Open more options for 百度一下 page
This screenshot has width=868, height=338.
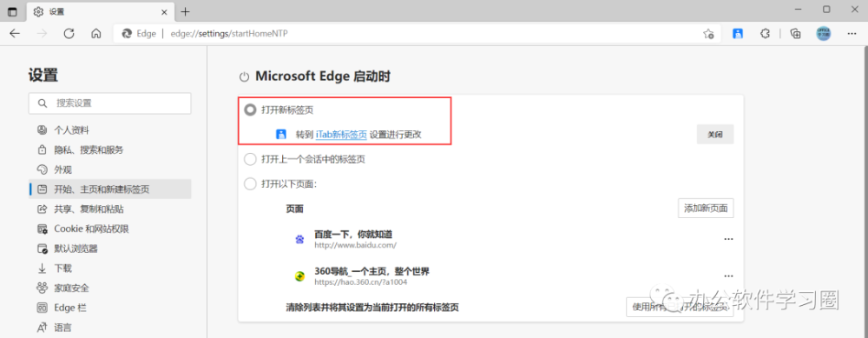point(728,239)
